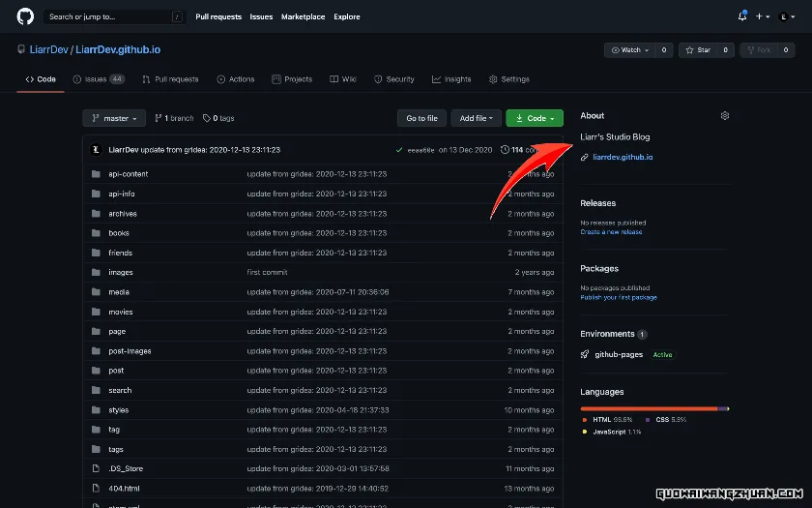Open the Explore page

pyautogui.click(x=346, y=16)
